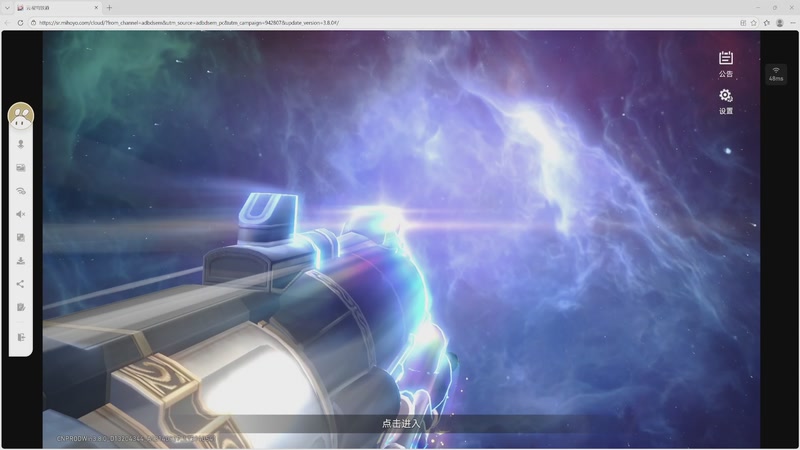The height and width of the screenshot is (450, 800).
Task: Open the 设置 settings gear
Action: coord(726,102)
